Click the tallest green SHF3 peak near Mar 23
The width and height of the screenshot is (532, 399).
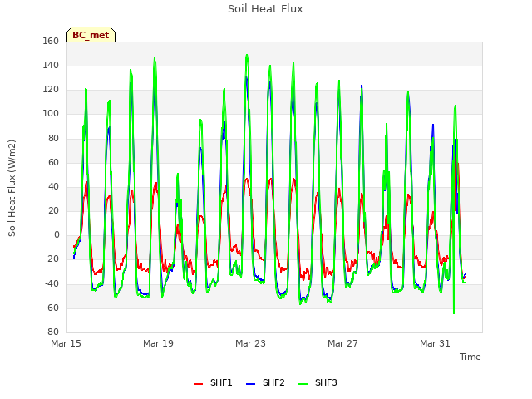(x=247, y=56)
